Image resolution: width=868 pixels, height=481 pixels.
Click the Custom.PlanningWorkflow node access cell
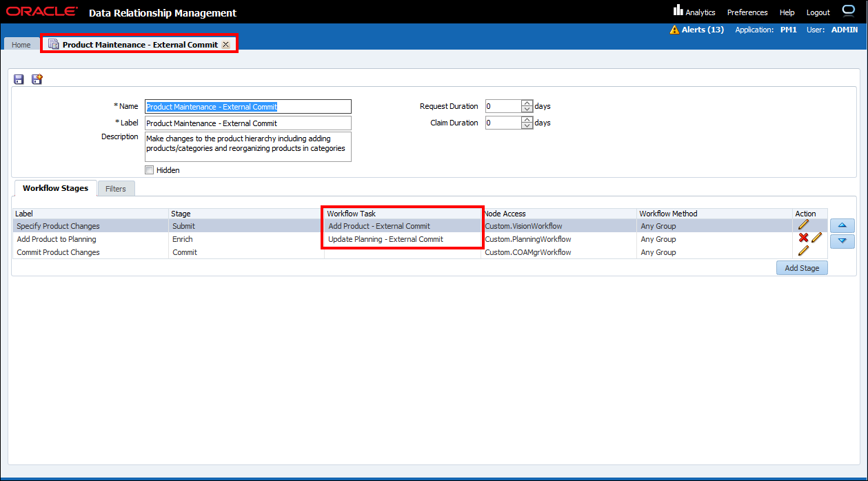click(528, 239)
